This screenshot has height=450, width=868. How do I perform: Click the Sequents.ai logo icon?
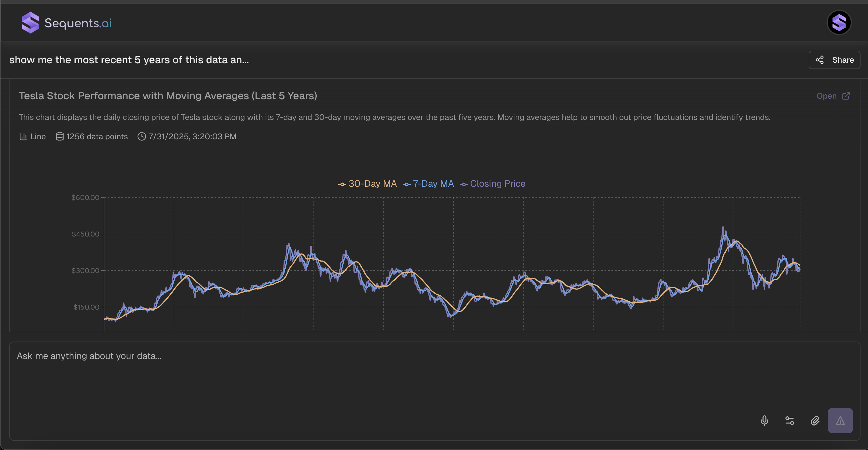tap(30, 22)
